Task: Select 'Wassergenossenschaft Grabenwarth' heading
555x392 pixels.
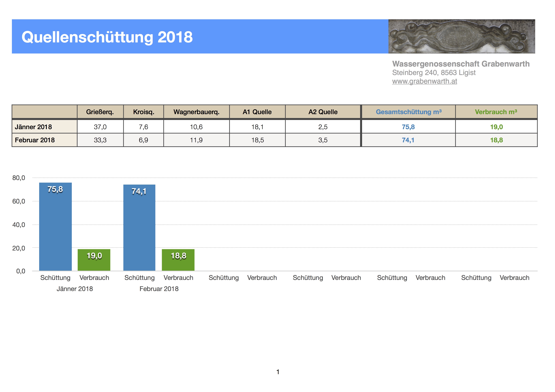Action: [x=461, y=64]
